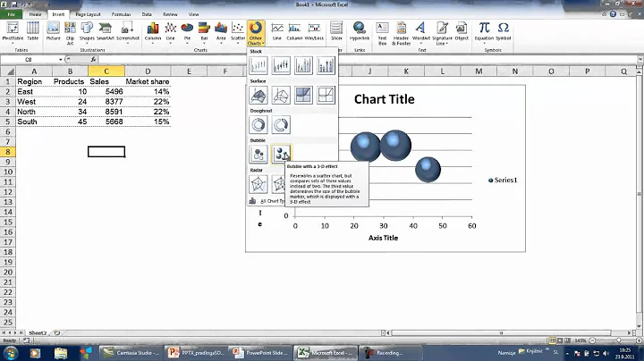Viewport: 644px width, 361px height.
Task: Select the 3-D Surface chart type
Action: click(258, 96)
